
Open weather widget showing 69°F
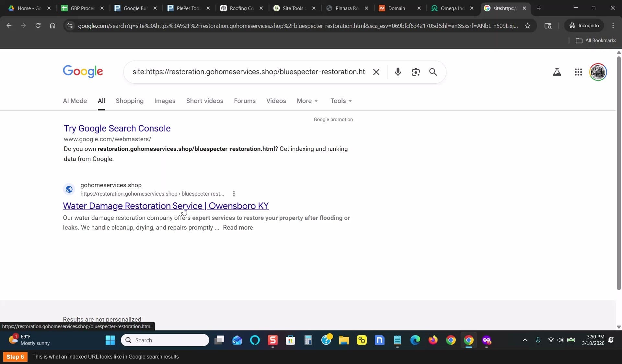pyautogui.click(x=29, y=340)
